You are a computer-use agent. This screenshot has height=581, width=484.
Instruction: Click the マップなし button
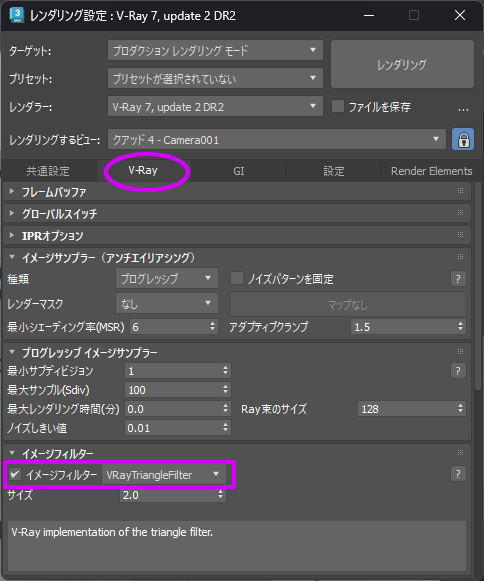(x=348, y=305)
